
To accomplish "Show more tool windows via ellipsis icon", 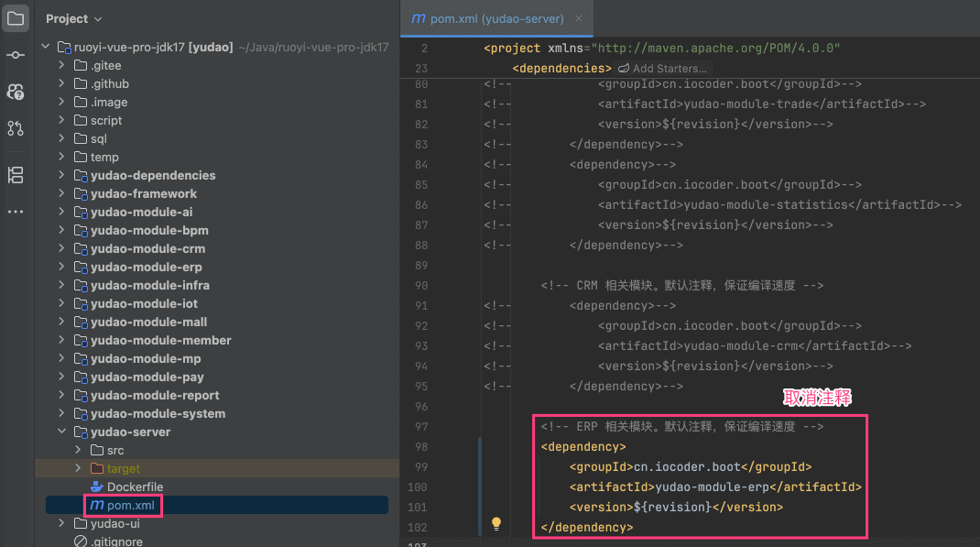I will click(16, 212).
